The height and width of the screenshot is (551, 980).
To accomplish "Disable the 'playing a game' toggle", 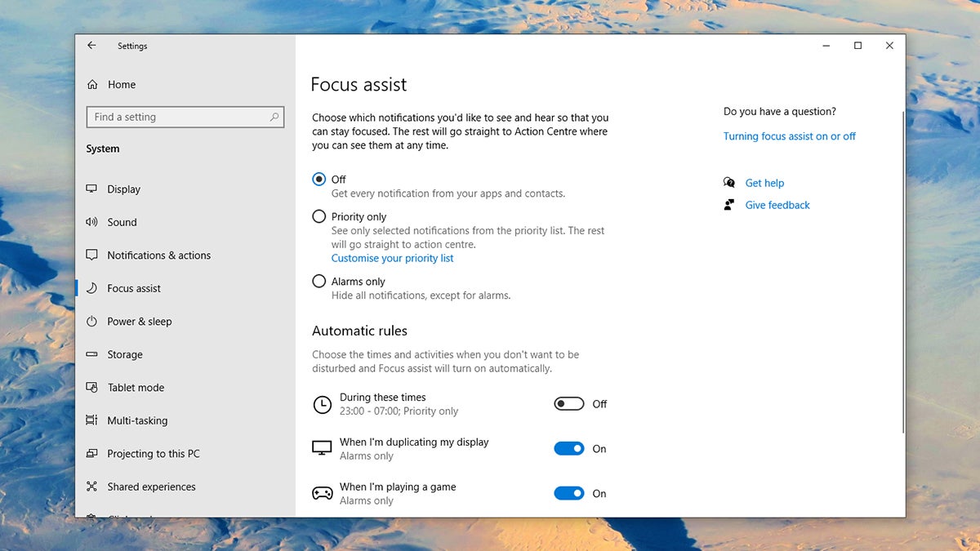I will click(x=569, y=494).
